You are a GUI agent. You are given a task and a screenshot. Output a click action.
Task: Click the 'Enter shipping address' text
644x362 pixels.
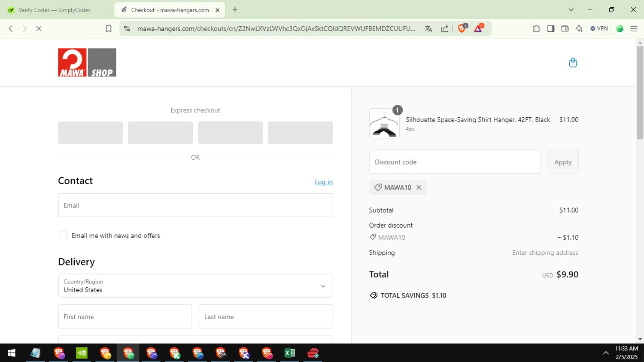coord(545,253)
